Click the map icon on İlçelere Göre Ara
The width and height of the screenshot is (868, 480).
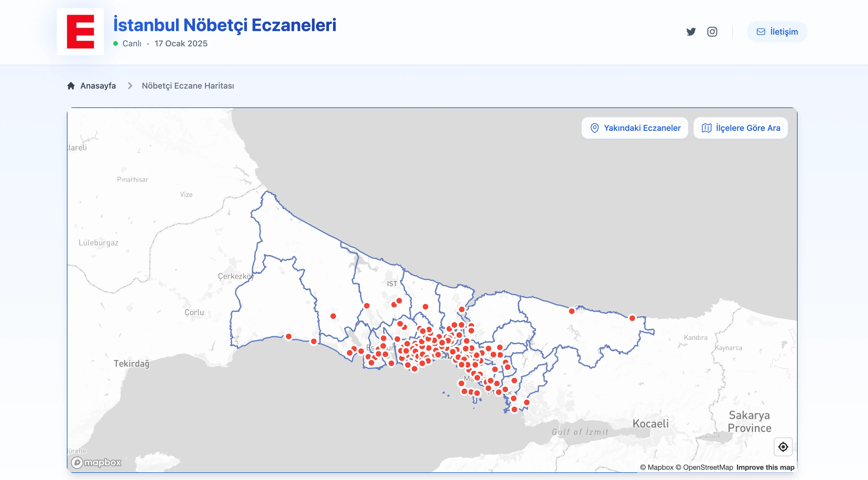pyautogui.click(x=708, y=128)
